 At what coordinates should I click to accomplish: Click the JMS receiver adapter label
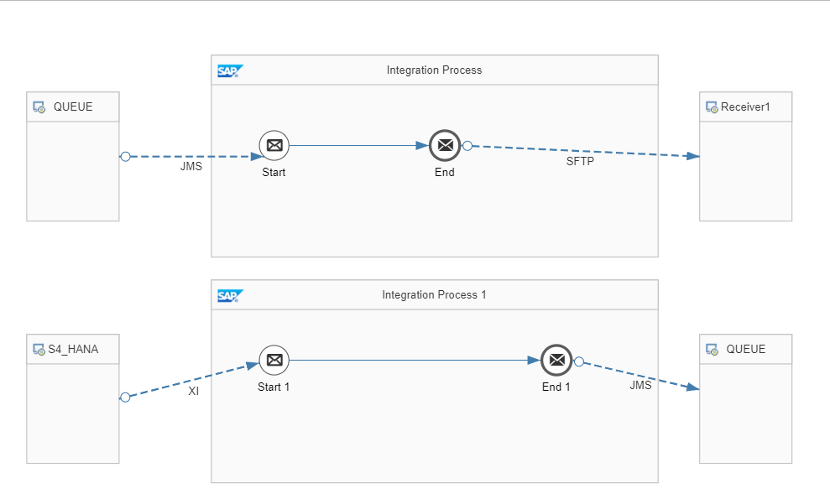pyautogui.click(x=640, y=386)
